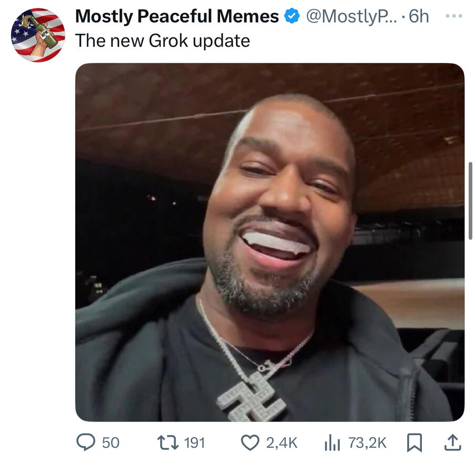Click the "The new Grok update" tweet text
Viewport: 476px width, 473px height.
click(162, 40)
